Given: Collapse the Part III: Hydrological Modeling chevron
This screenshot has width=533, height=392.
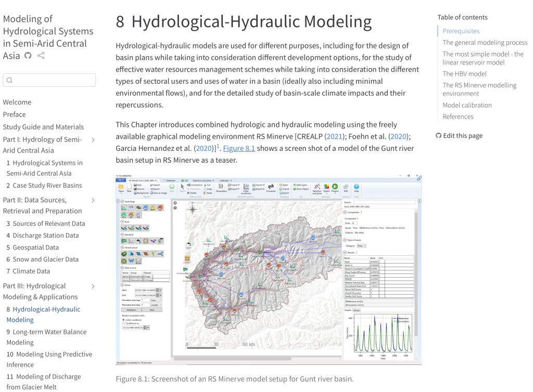Looking at the screenshot, I should (x=93, y=286).
